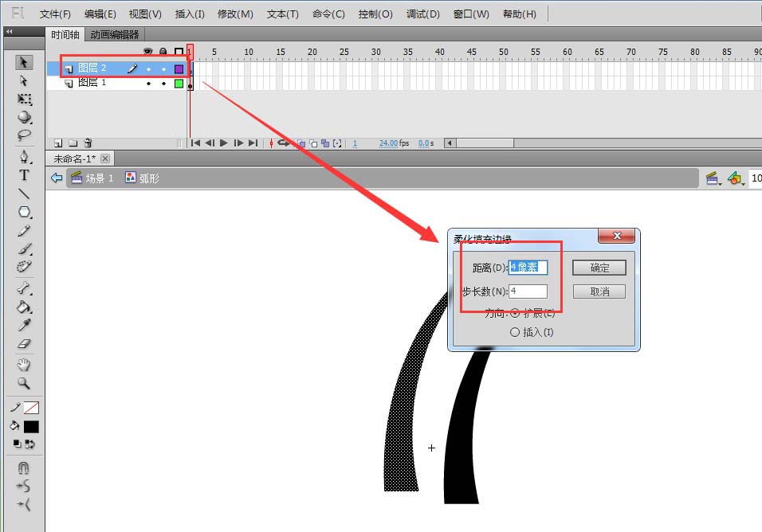
Task: Select the 图层 1 layer row
Action: tap(117, 83)
